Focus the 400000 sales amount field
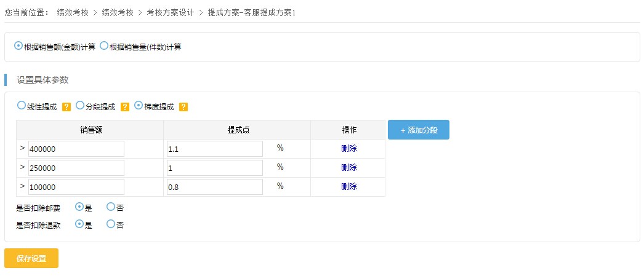The height and width of the screenshot is (276, 644). pyautogui.click(x=76, y=149)
